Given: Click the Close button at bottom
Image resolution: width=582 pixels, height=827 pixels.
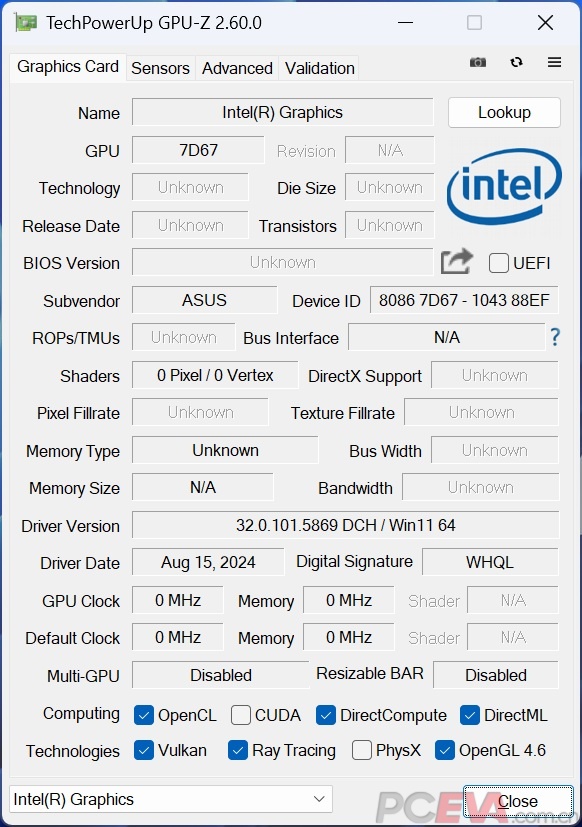Looking at the screenshot, I should pyautogui.click(x=518, y=801).
